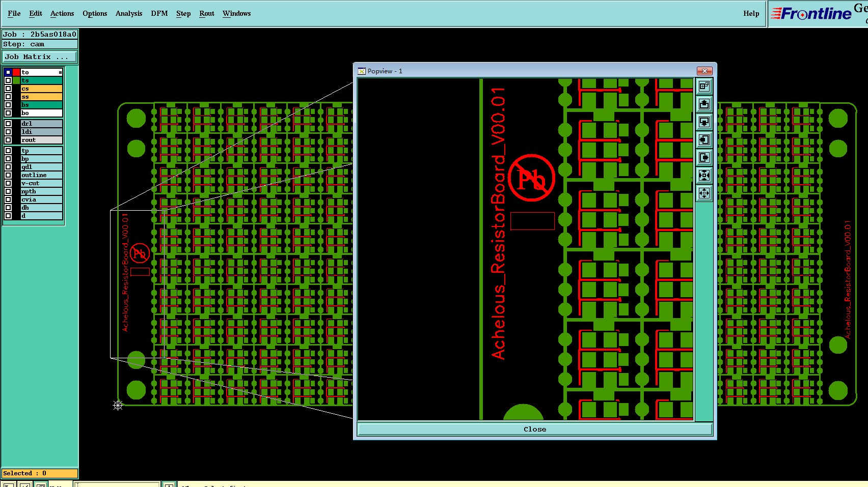The width and height of the screenshot is (868, 487).
Task: Zoom out the Popview (outward arrows)
Action: coord(704,193)
